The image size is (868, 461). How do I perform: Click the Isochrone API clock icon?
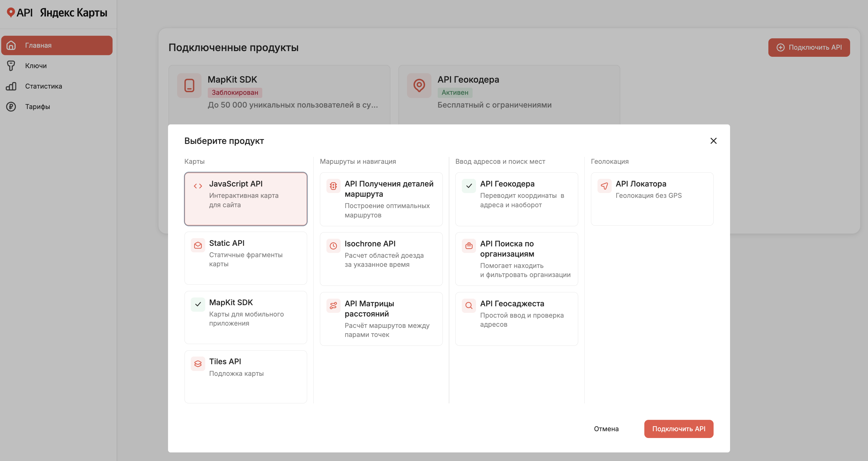tap(333, 246)
